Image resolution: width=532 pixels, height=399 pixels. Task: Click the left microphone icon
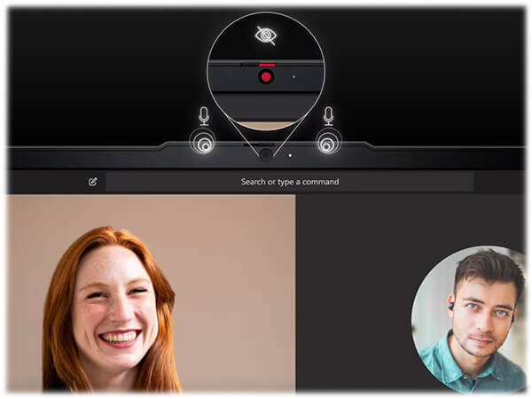pos(204,115)
